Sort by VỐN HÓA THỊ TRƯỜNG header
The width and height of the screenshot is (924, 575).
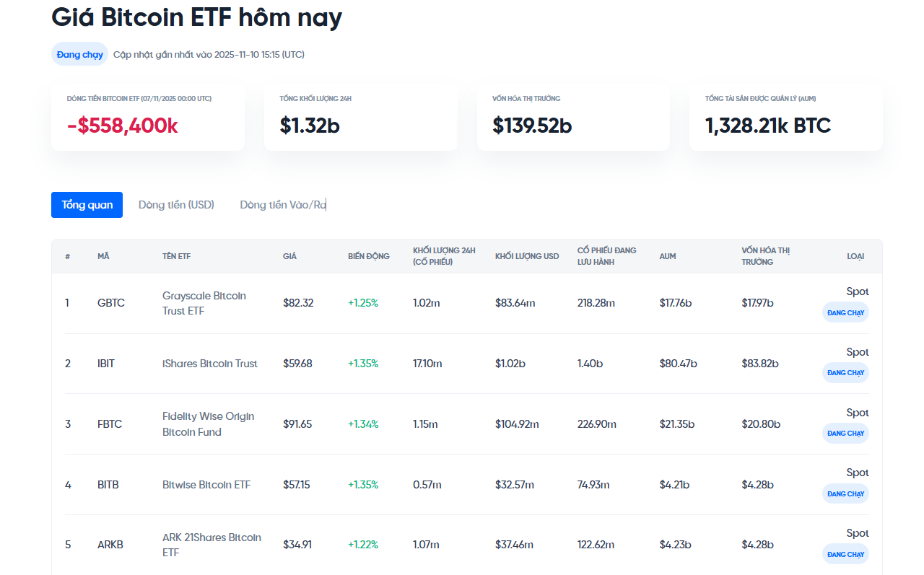(765, 256)
